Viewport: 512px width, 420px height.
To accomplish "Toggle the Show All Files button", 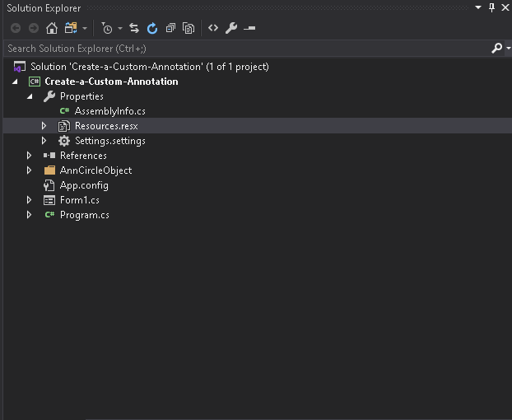I will (189, 28).
